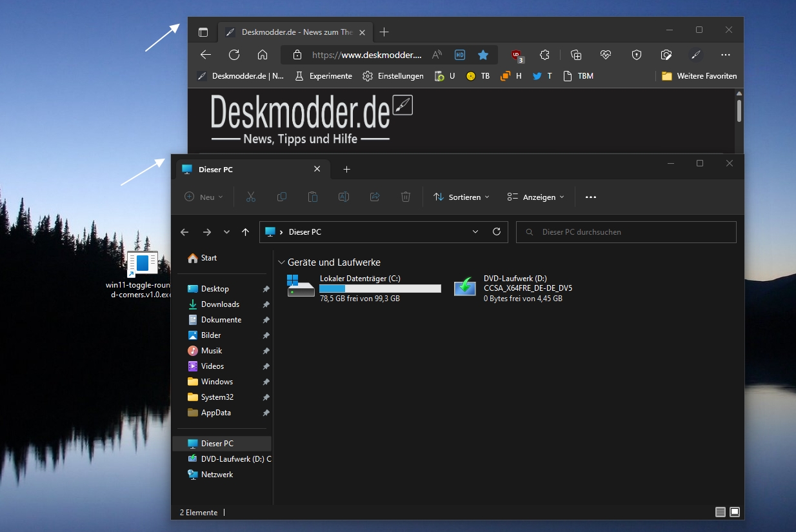Click the site lock icon in Edge
This screenshot has width=796, height=532.
297,55
